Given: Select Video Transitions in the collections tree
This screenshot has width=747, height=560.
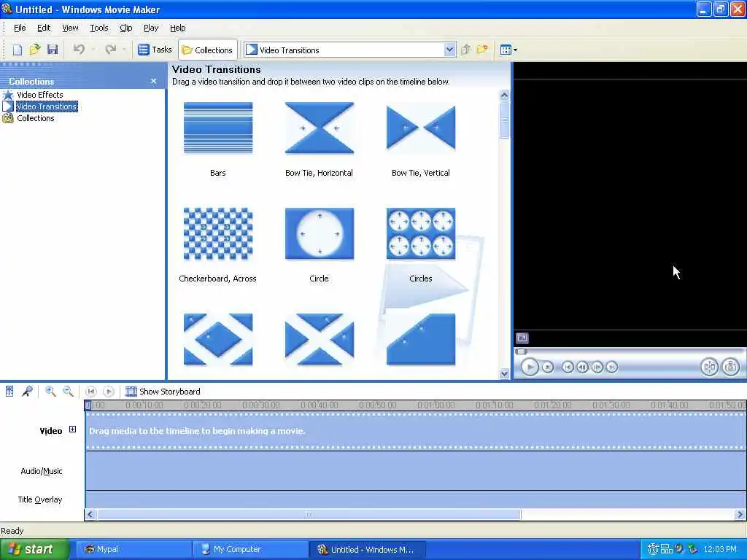Looking at the screenshot, I should (47, 106).
